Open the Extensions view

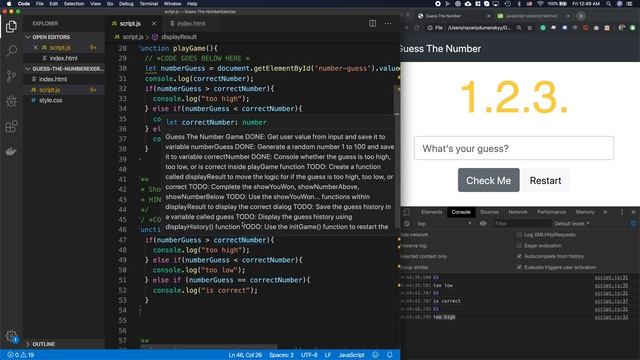pyautogui.click(x=11, y=126)
